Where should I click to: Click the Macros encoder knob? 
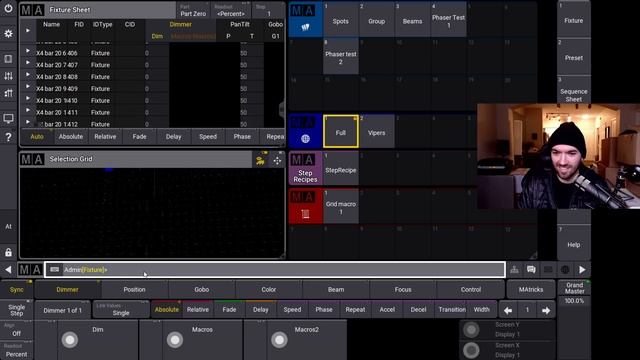pos(175,340)
